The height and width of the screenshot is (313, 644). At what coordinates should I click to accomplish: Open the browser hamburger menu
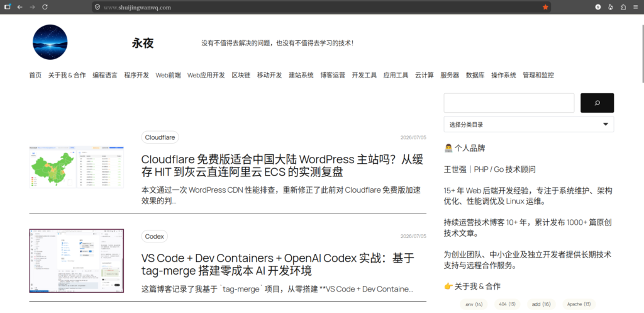[x=635, y=7]
